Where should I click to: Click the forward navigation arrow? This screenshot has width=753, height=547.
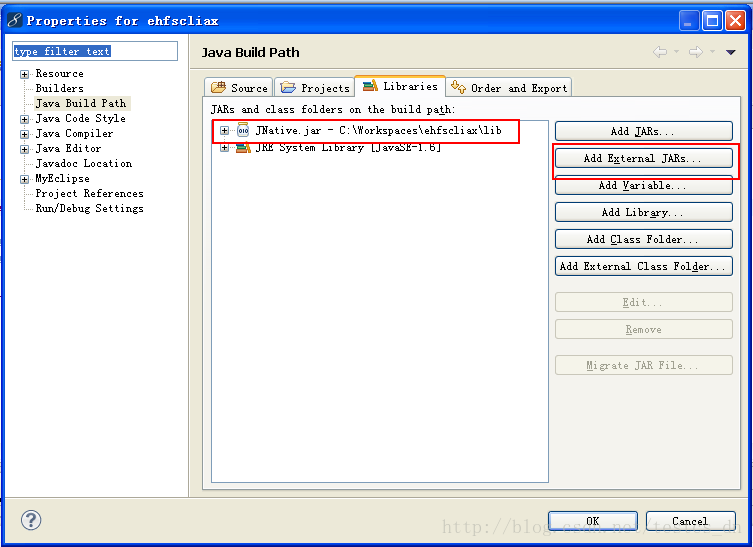696,52
